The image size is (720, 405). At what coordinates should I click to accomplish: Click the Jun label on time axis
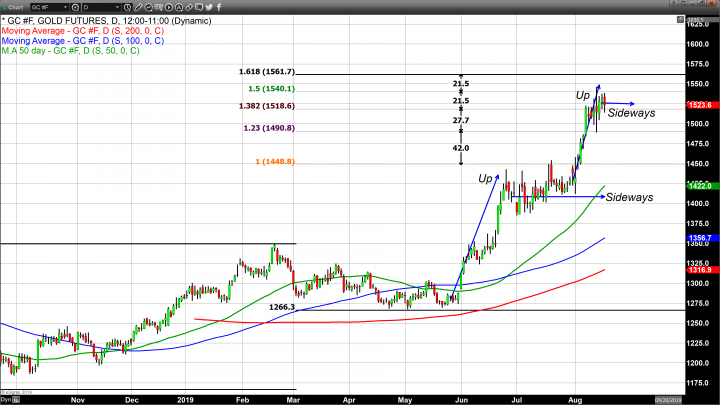point(461,400)
